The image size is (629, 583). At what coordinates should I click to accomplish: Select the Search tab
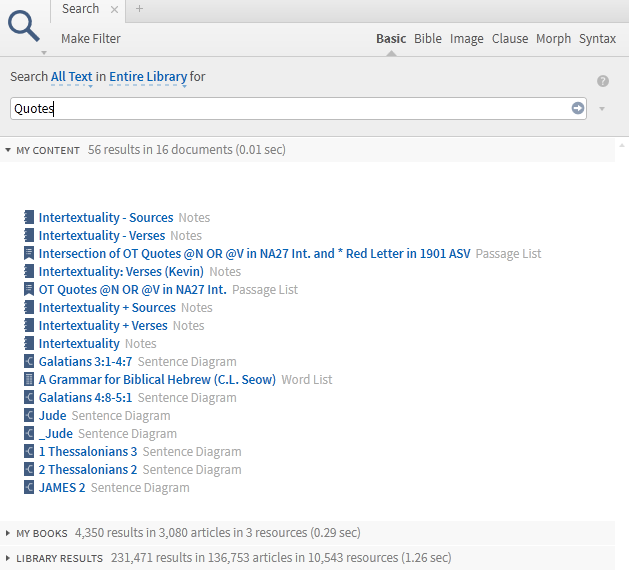80,9
